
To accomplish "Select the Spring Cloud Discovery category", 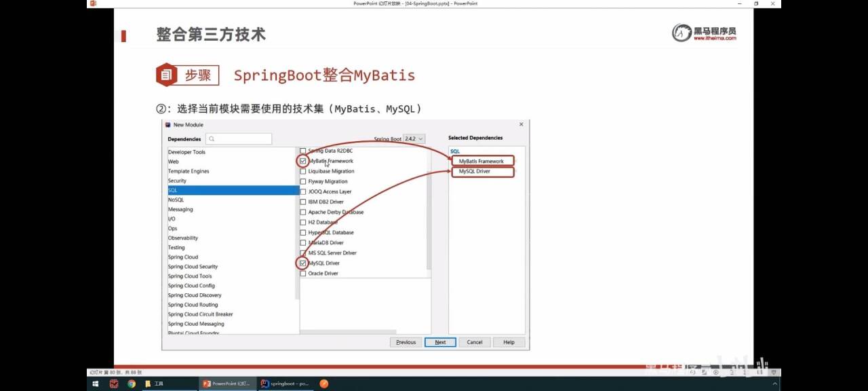I will click(195, 295).
